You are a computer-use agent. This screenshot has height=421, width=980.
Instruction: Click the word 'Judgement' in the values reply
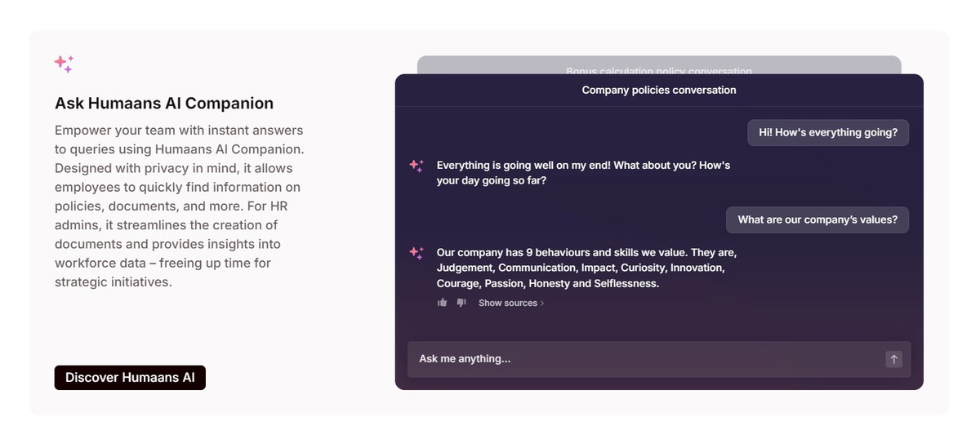[x=465, y=268]
